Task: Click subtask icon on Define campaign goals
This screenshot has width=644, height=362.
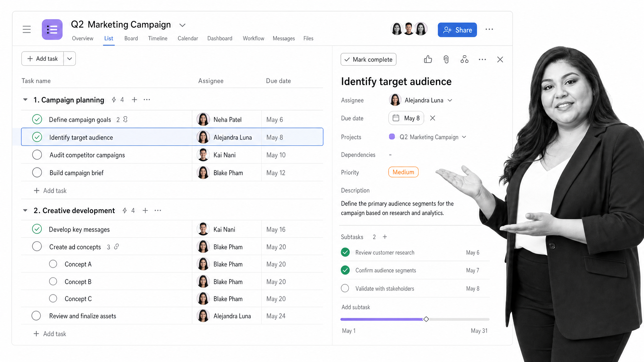Action: tap(125, 119)
